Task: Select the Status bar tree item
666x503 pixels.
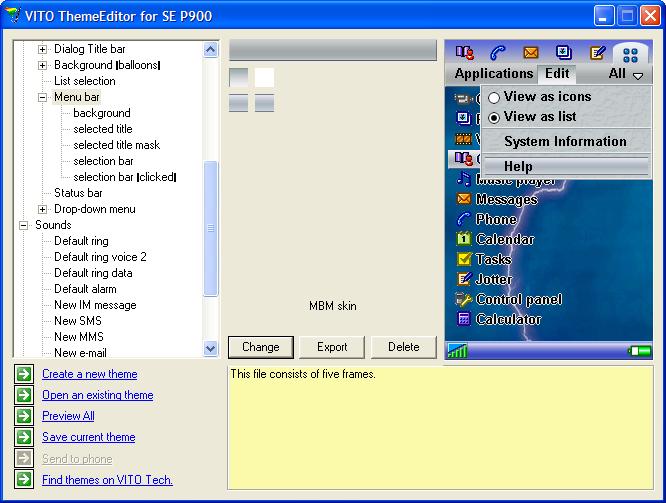Action: pos(78,193)
